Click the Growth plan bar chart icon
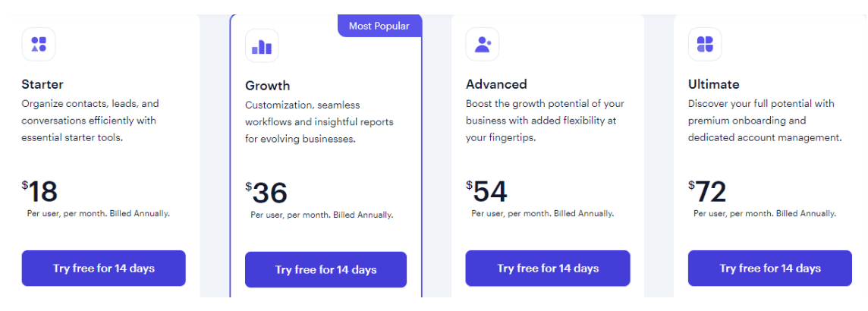Screen dimensions: 868x311 [262, 46]
